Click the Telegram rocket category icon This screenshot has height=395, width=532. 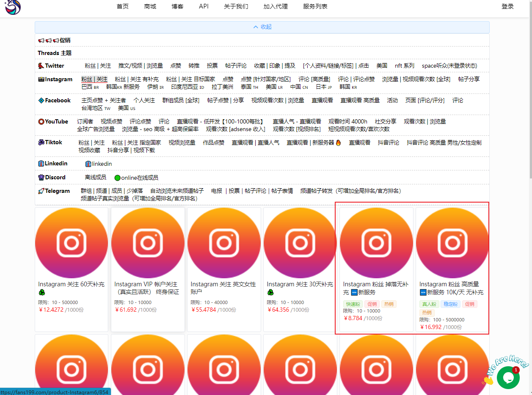point(41,191)
